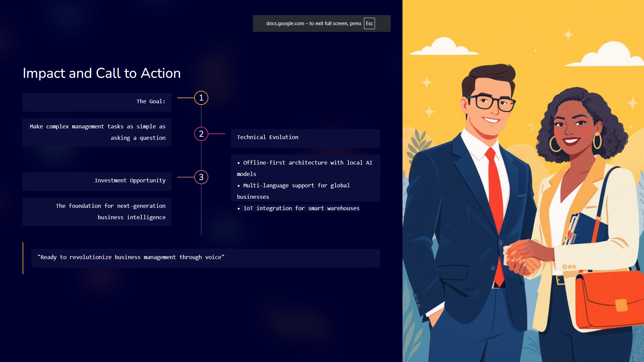Click the Ready to revolutionize quote

[x=131, y=257]
